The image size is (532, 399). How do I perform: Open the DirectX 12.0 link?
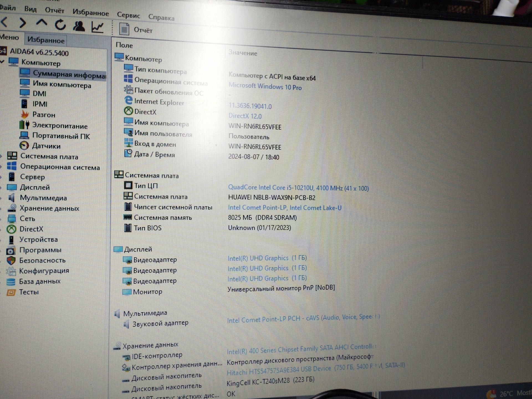(x=245, y=116)
